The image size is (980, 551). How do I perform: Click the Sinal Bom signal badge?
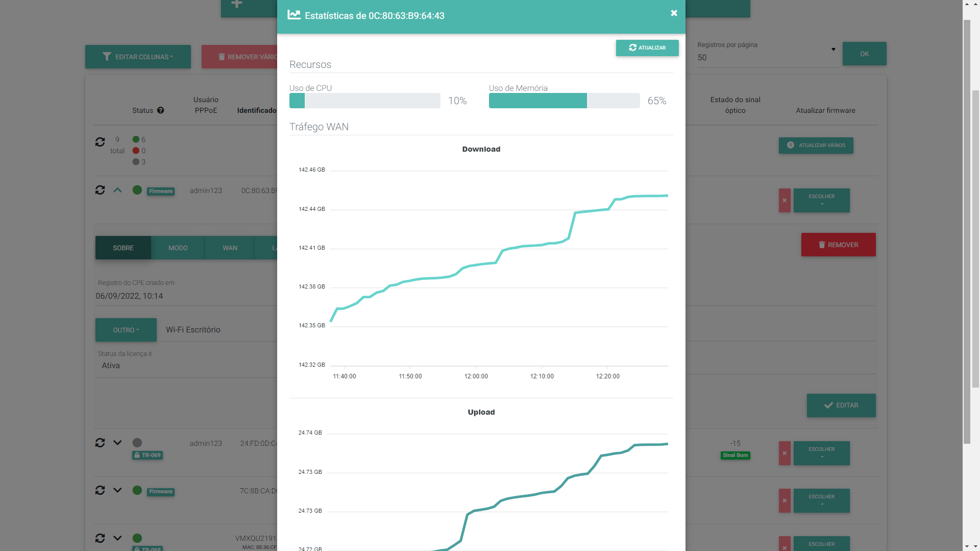click(x=735, y=455)
